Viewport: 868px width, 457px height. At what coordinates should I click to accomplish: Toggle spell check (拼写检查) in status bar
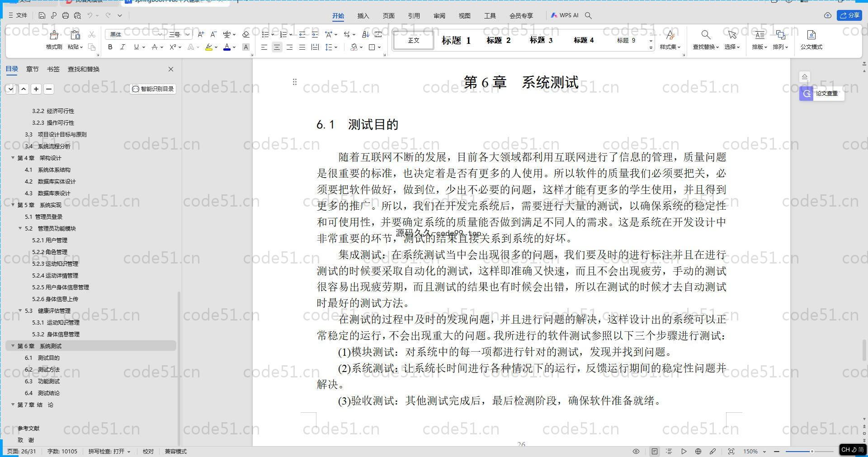click(x=109, y=451)
